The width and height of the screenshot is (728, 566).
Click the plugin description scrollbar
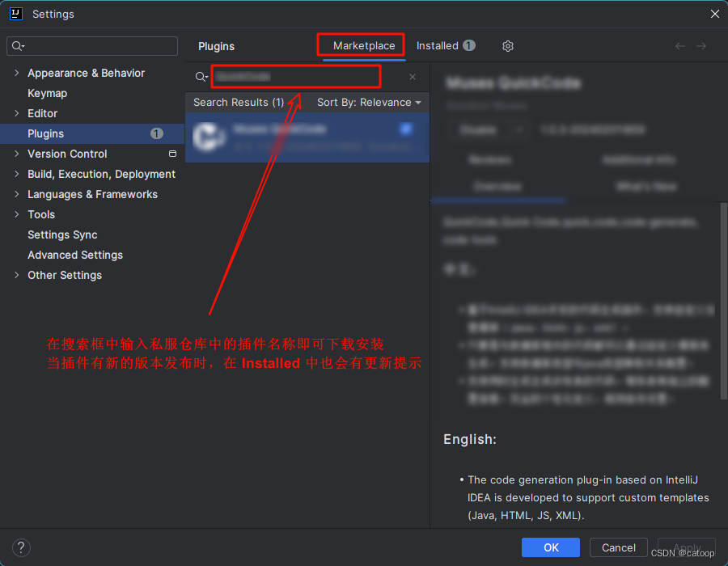point(723,301)
